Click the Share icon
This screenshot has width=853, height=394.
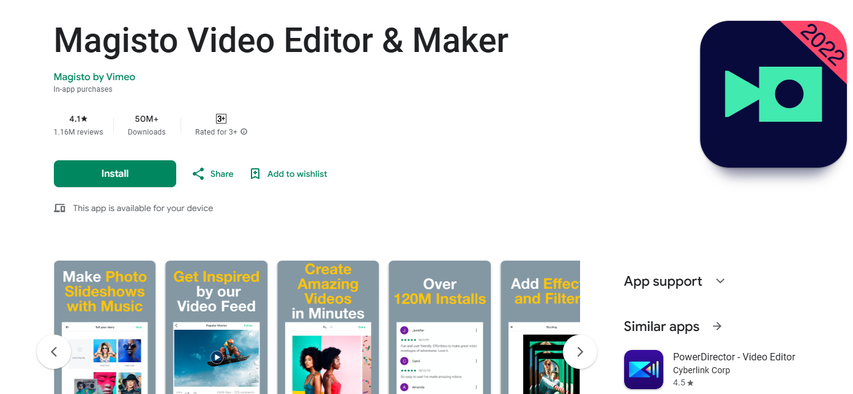199,174
